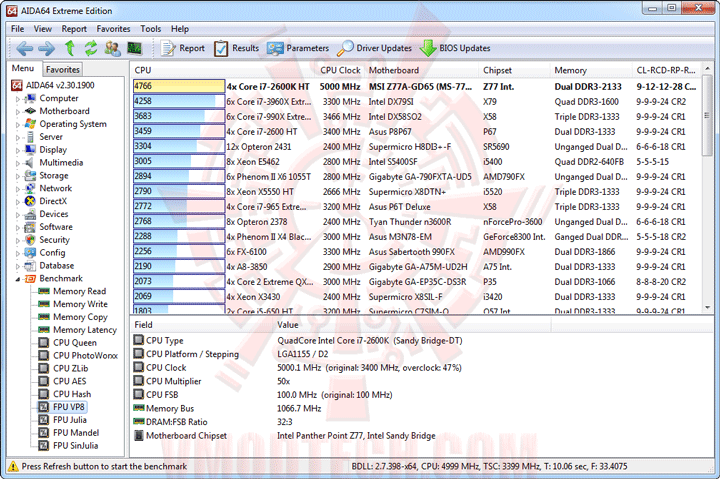Select DirectX in the tree
720x479 pixels.
53,201
